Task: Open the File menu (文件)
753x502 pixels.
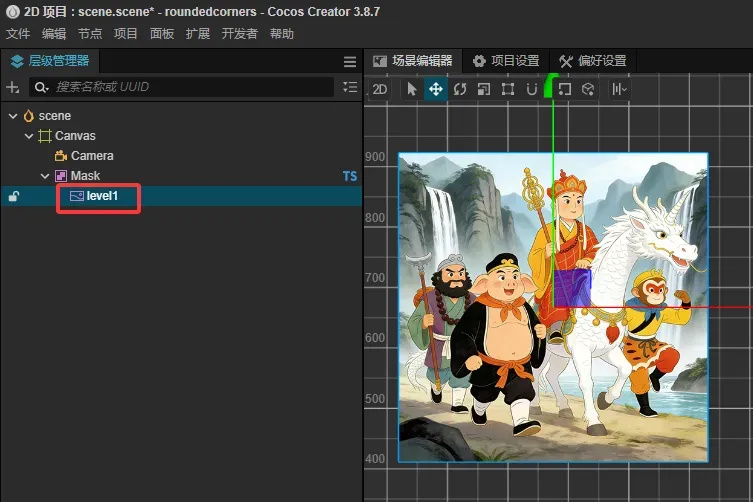Action: 18,34
